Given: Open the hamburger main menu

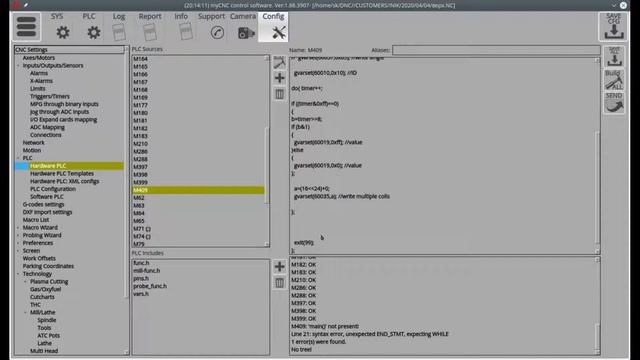Looking at the screenshot, I should coord(27,27).
